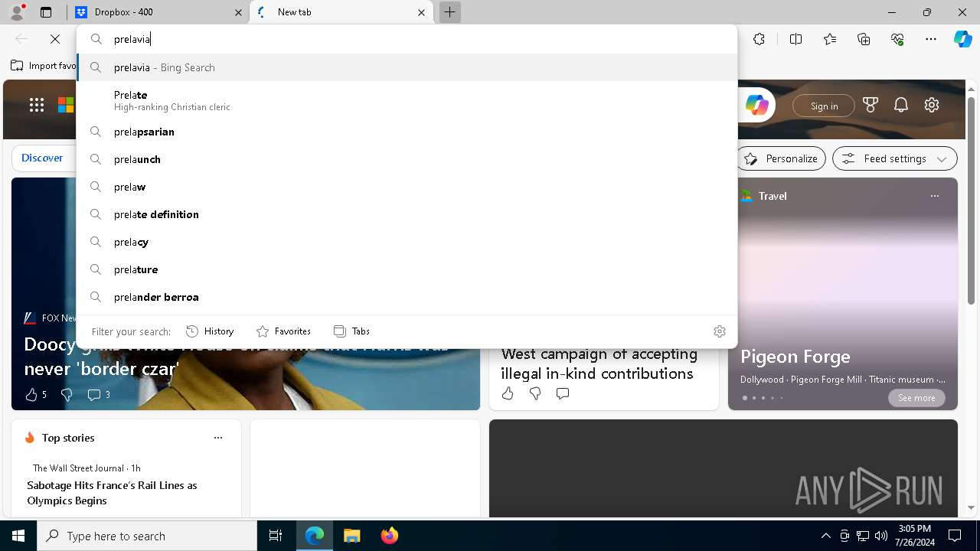The image size is (980, 551).
Task: Select the prelature suggestion
Action: click(x=407, y=269)
